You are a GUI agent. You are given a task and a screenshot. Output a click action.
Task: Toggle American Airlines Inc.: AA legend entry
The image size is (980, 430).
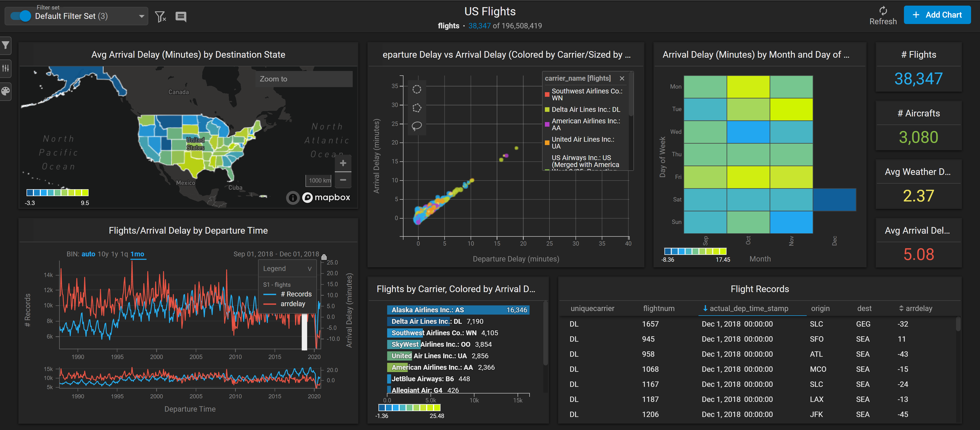(583, 124)
